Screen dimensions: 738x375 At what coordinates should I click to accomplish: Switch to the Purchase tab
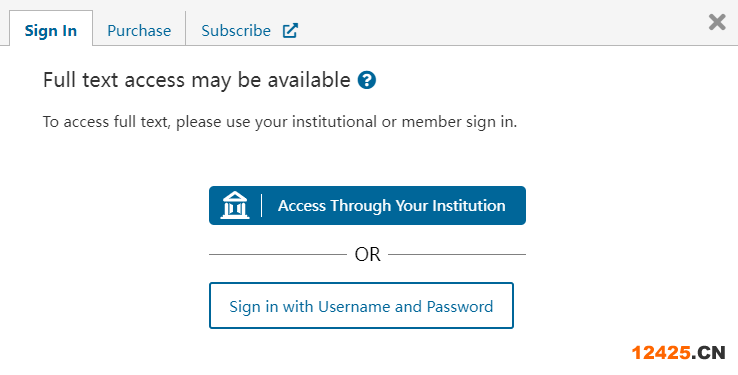coord(139,31)
